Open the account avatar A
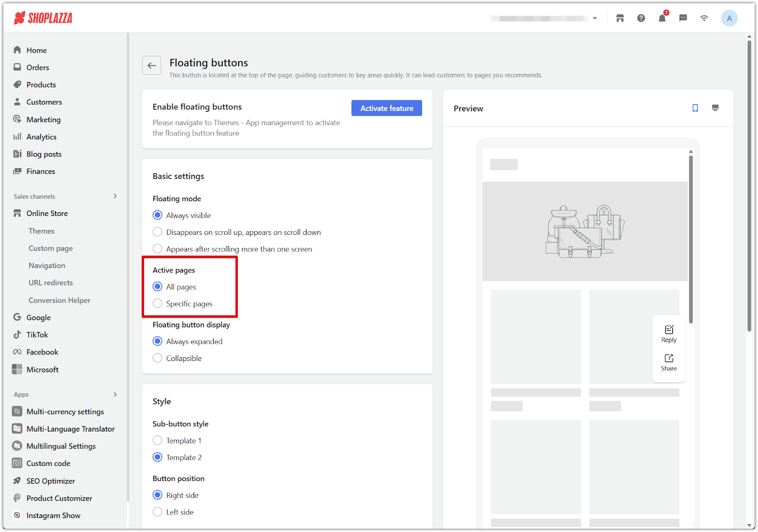 click(x=729, y=18)
